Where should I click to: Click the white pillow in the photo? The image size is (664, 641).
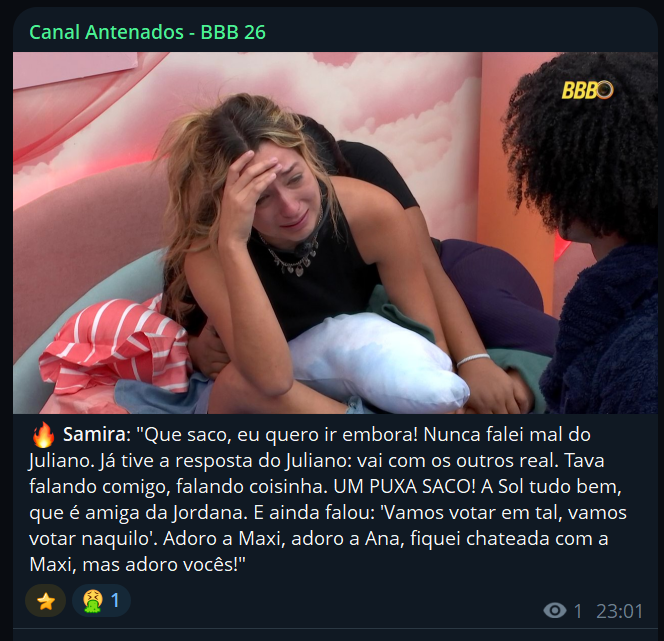point(377,363)
